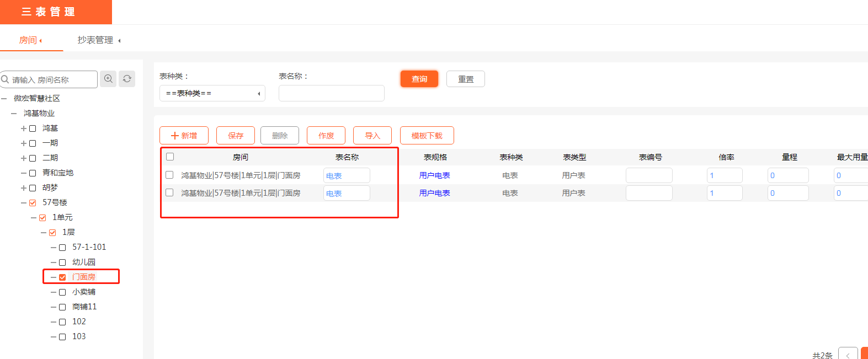Click the magnifier icon in room name search box
The width and height of the screenshot is (868, 359).
[6, 79]
